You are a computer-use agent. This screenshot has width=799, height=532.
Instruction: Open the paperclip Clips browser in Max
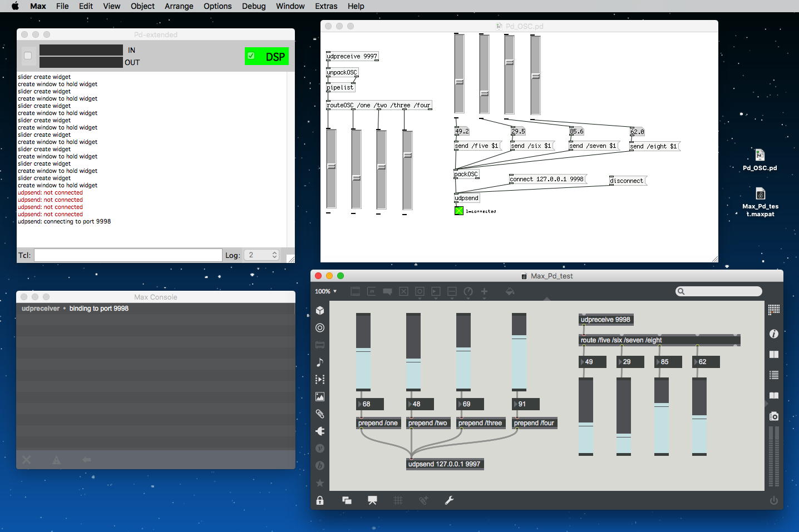click(x=320, y=414)
